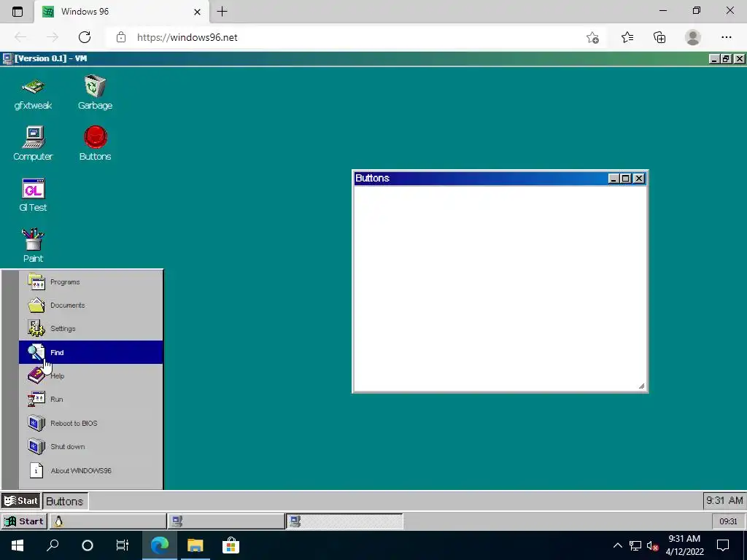Open Windows taskbar search
This screenshot has width=747, height=560.
point(53,545)
